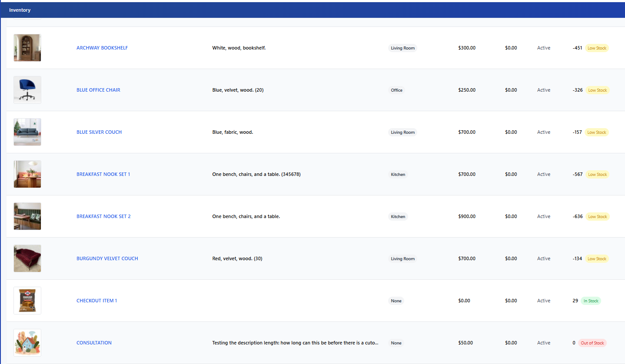Click Active status on Blue Silver Couch row
This screenshot has width=625, height=364.
click(x=544, y=132)
